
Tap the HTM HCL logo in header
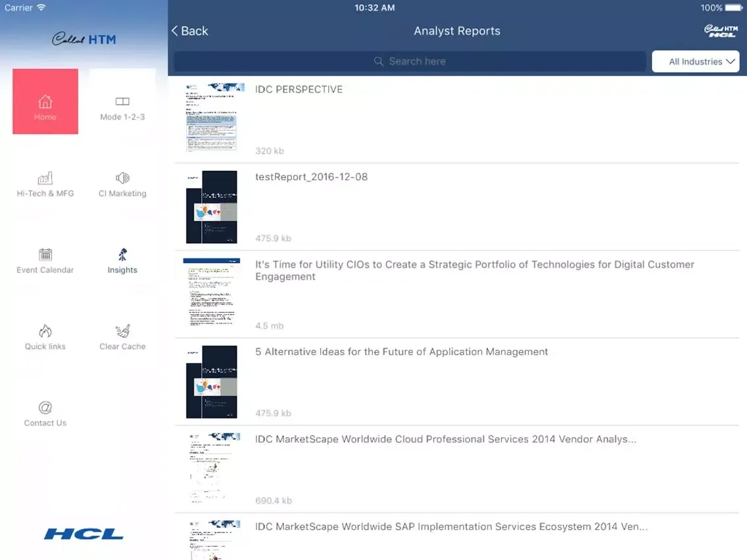[x=720, y=31]
